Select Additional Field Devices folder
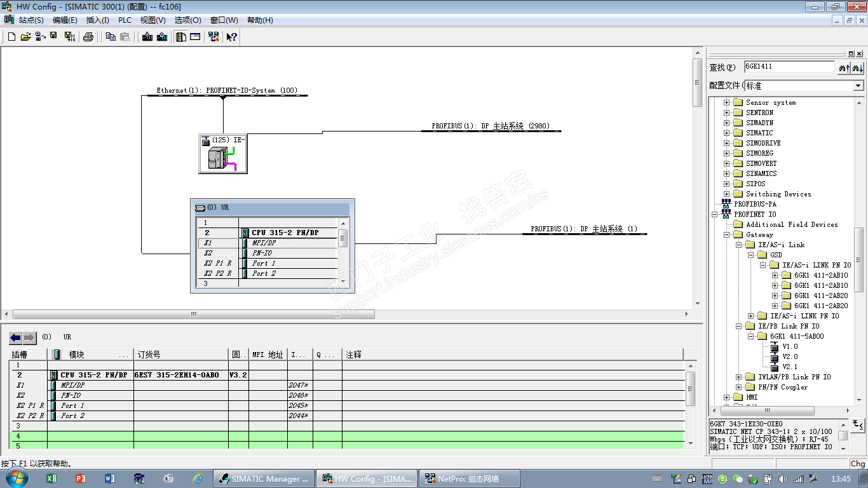The height and width of the screenshot is (488, 868). point(792,224)
